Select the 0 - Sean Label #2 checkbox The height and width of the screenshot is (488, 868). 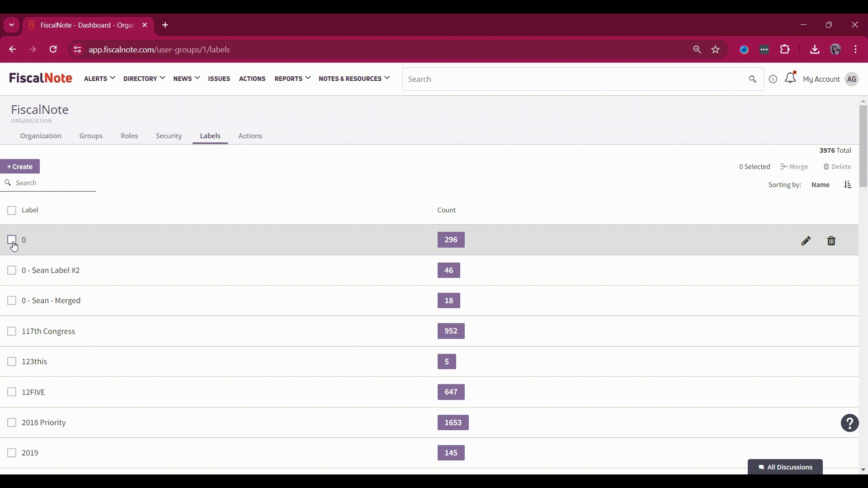[12, 270]
